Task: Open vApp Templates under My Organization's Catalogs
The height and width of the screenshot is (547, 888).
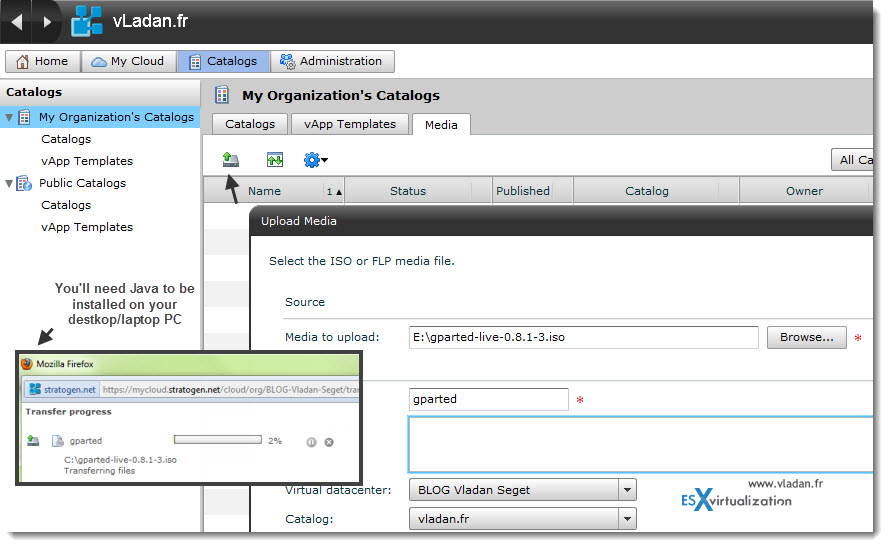Action: coord(87,161)
